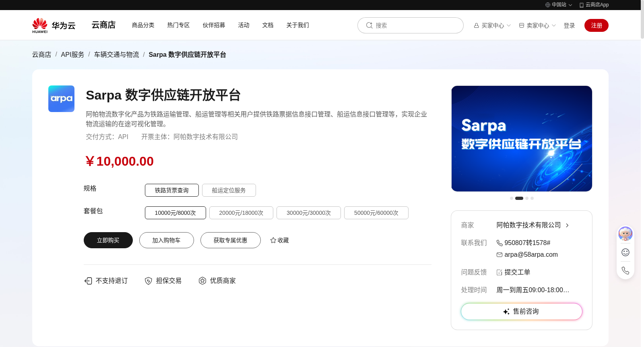Screen dimensions: 644x347
Task: Click the Sarpa banner image
Action: click(x=522, y=139)
